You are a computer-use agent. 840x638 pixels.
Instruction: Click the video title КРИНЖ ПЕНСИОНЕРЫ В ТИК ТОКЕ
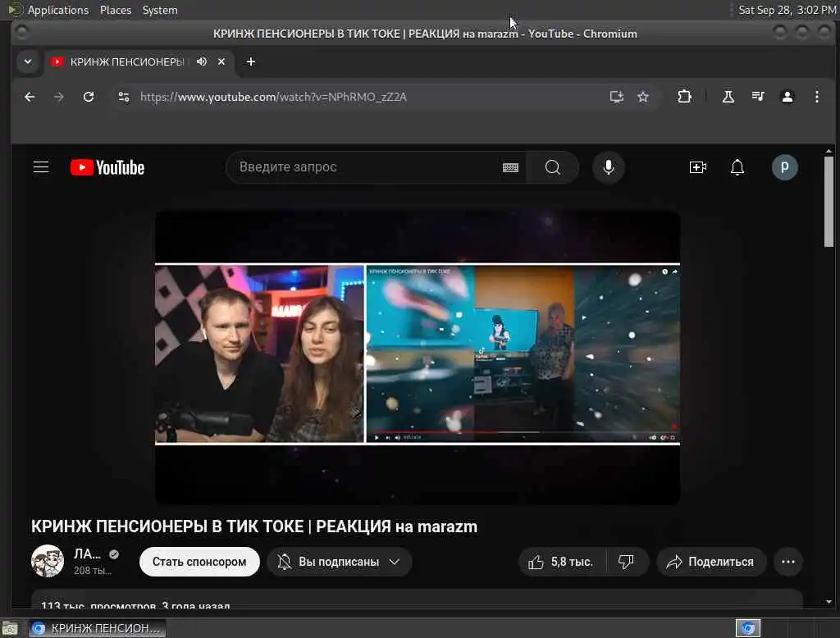[254, 526]
